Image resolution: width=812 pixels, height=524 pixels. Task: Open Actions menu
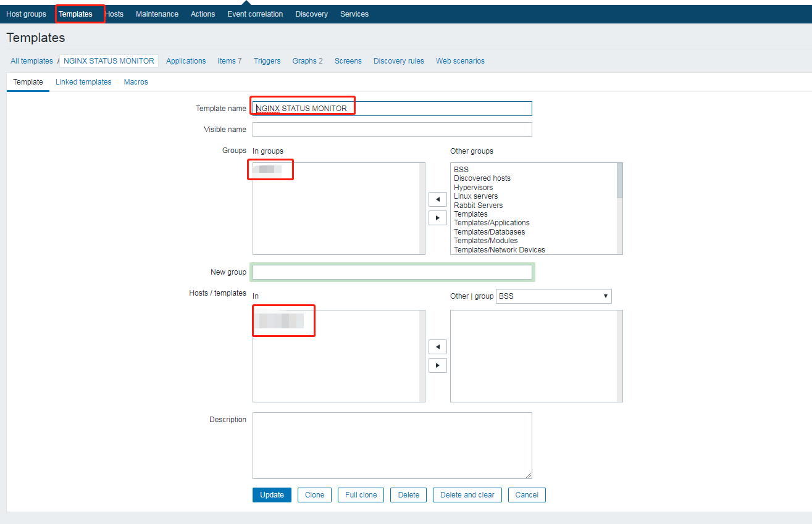point(203,14)
